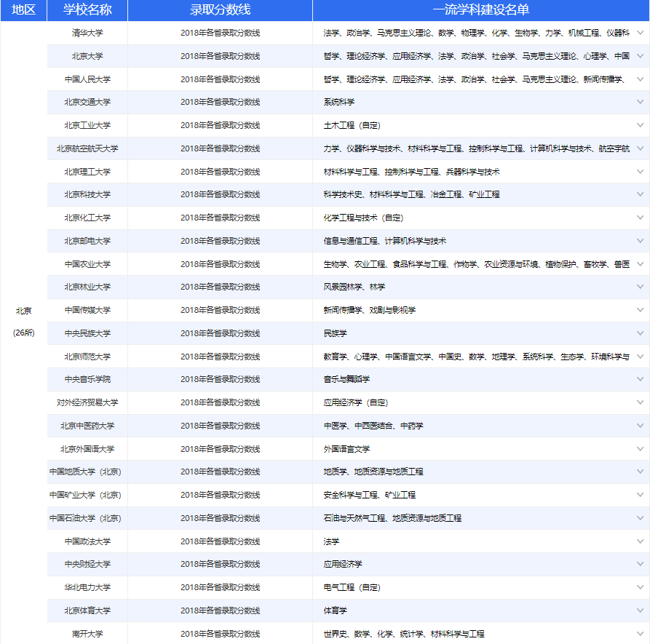Image resolution: width=650 pixels, height=644 pixels.
Task: Open 北京外国语大学 2018 admission score link
Action: tap(220, 449)
